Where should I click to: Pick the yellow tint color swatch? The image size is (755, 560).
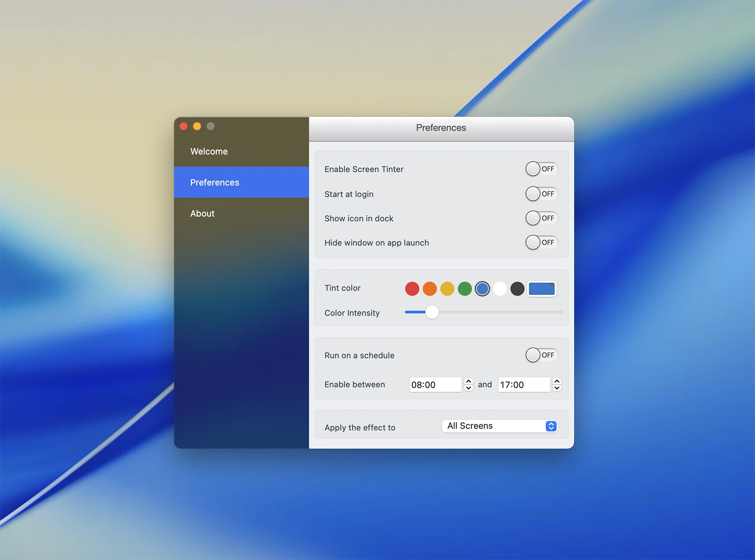[x=447, y=289]
